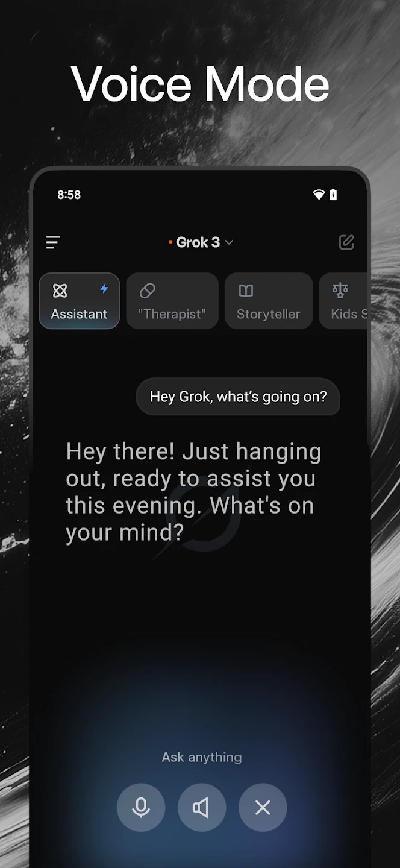Tap the book icon on Storyteller card
400x868 pixels.
click(x=246, y=291)
